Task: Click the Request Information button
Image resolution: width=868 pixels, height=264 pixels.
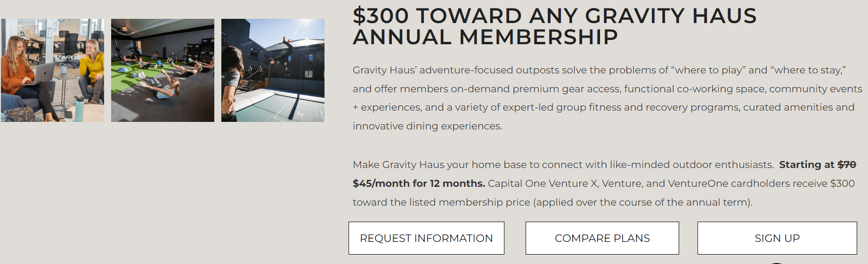Action: [x=426, y=238]
